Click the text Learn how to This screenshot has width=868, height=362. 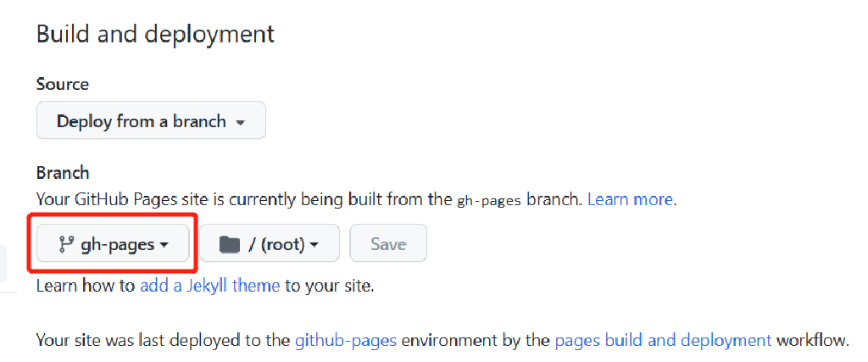point(86,287)
